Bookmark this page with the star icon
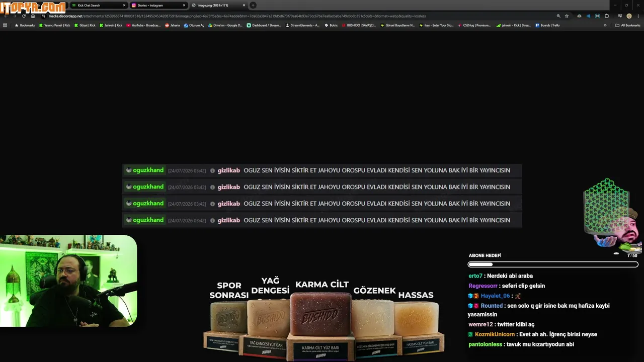 567,16
